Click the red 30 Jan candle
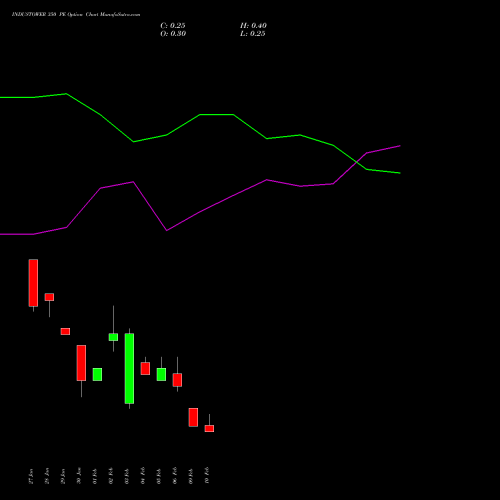The height and width of the screenshot is (500, 500). [81, 363]
